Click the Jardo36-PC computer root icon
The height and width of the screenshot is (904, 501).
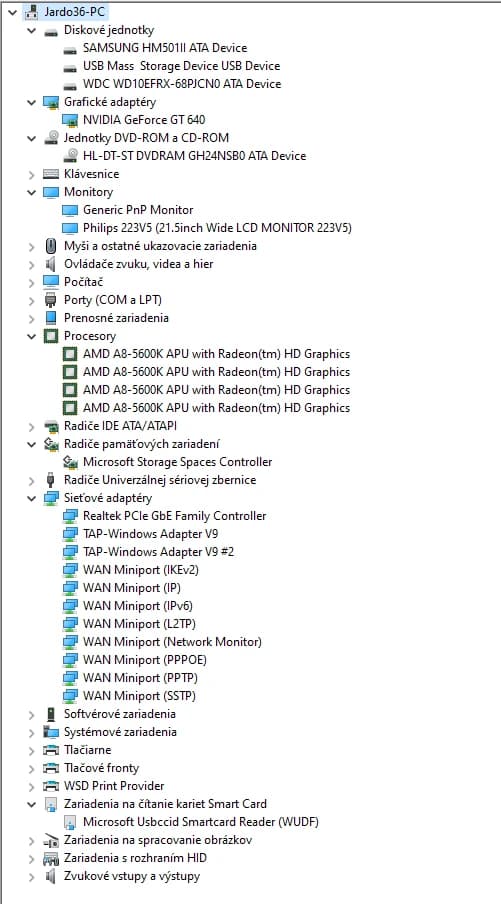(32, 12)
